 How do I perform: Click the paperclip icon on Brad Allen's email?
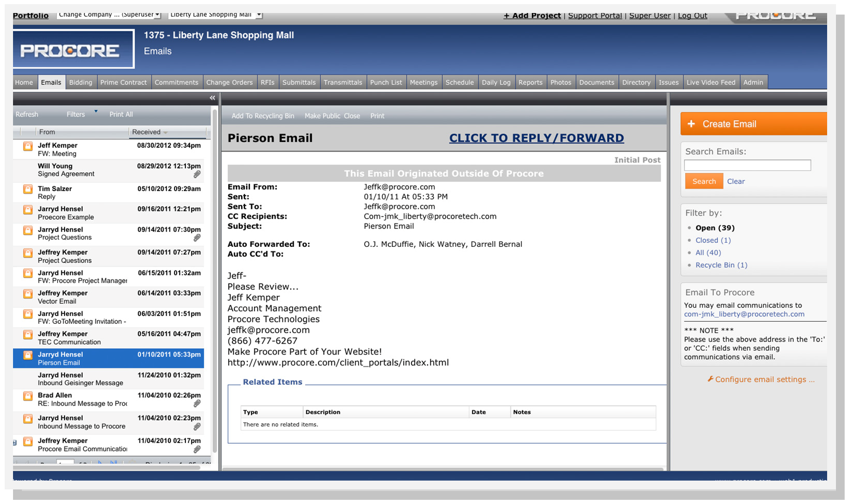[197, 404]
